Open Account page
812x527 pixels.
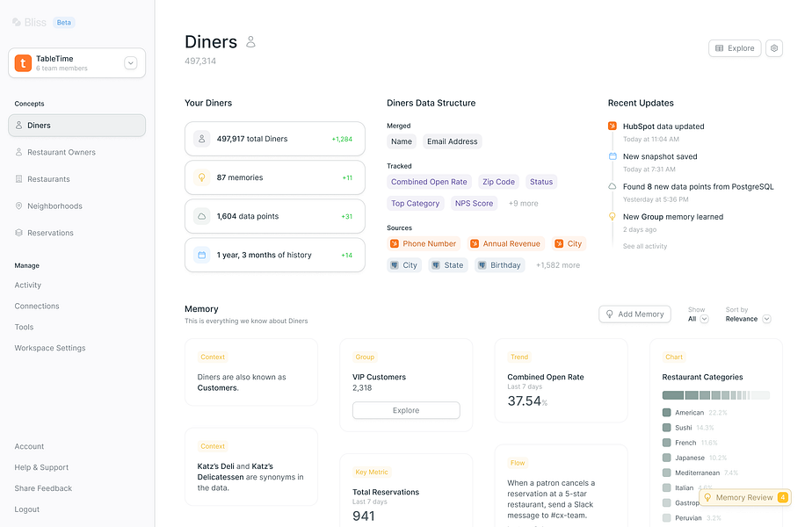pos(29,446)
